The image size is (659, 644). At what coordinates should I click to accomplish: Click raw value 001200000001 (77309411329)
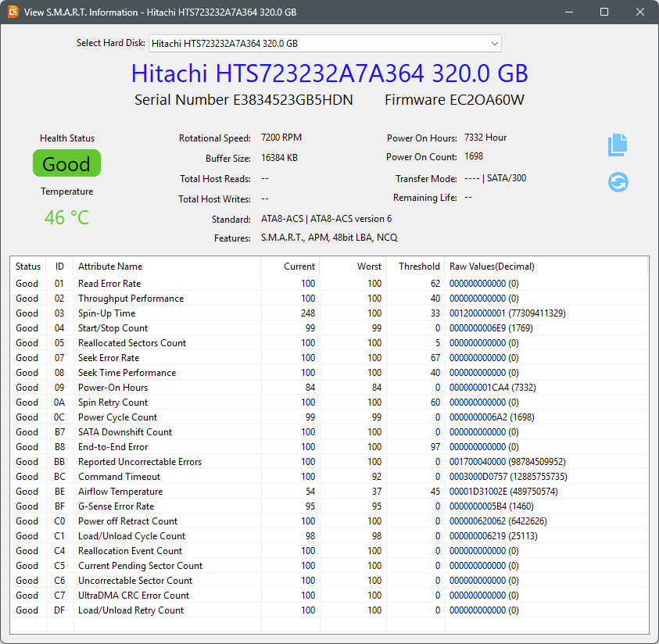click(x=507, y=313)
